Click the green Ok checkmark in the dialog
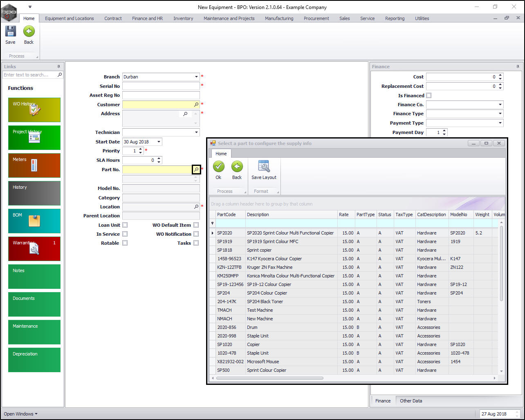 (218, 167)
